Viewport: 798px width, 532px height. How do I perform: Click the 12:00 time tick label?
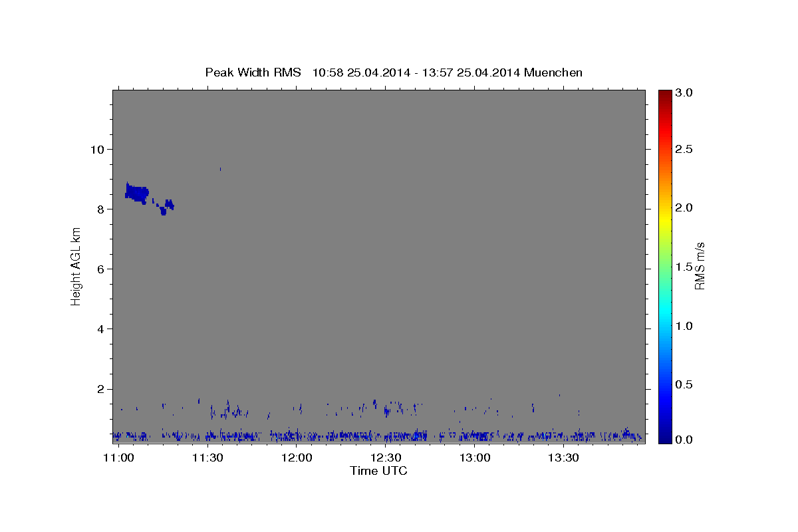(x=297, y=458)
